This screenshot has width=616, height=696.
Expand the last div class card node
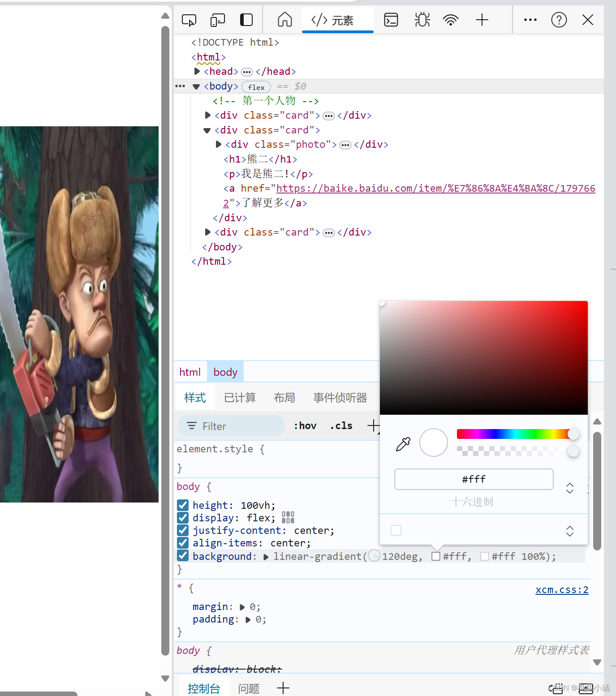point(208,232)
